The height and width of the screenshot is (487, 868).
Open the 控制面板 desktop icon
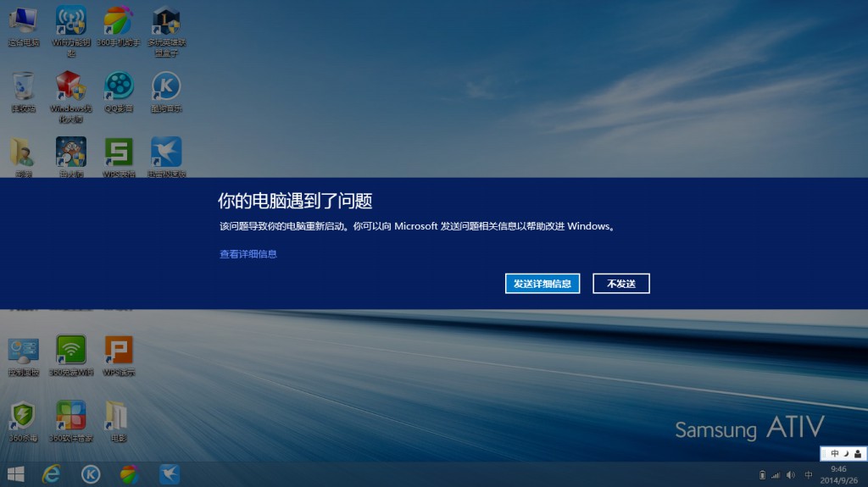tap(23, 356)
